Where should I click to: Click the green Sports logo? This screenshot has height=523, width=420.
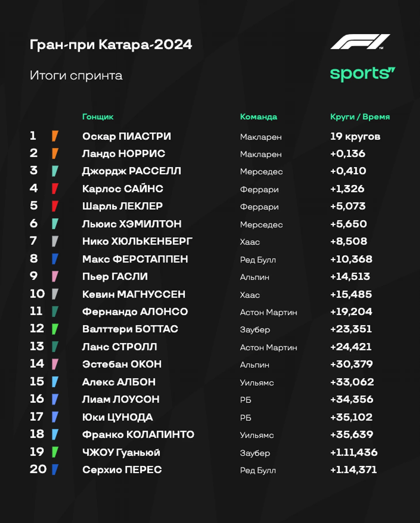362,74
